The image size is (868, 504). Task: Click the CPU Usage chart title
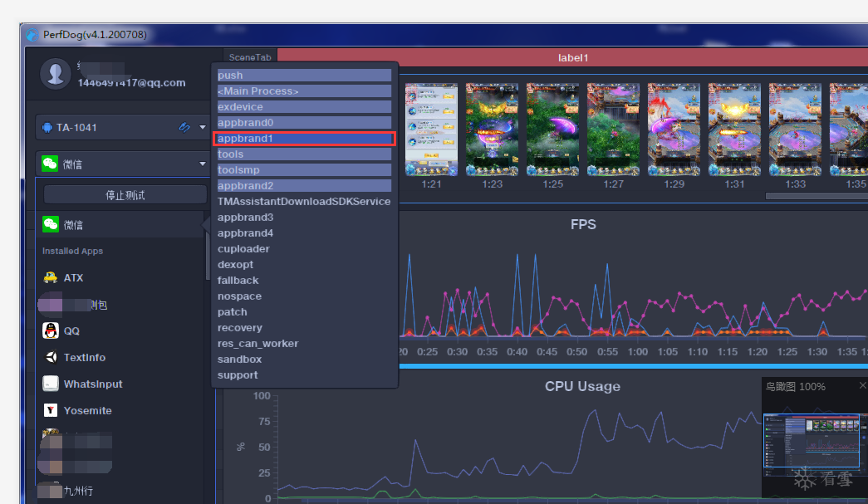pos(582,386)
